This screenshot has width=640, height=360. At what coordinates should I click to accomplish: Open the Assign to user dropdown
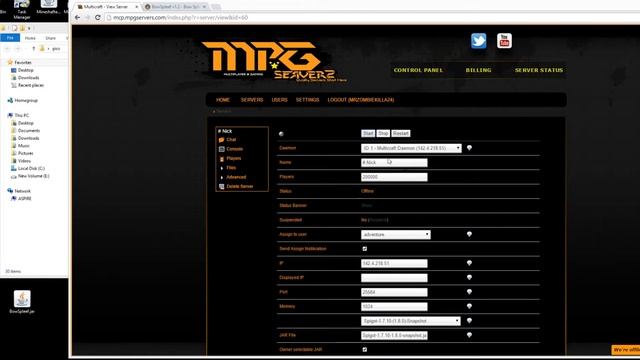(x=396, y=235)
